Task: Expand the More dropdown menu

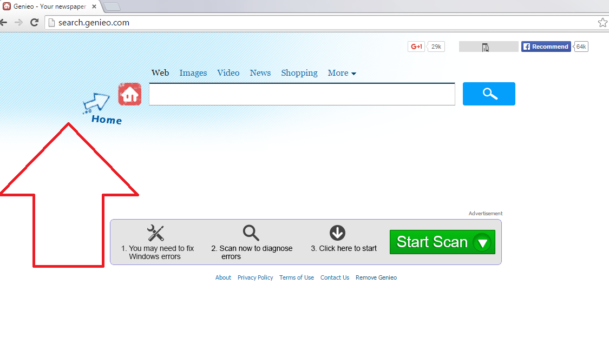Action: click(x=342, y=73)
